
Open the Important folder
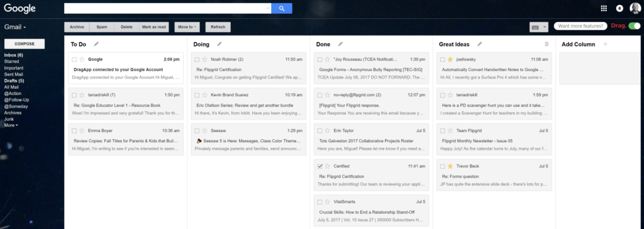[14, 68]
